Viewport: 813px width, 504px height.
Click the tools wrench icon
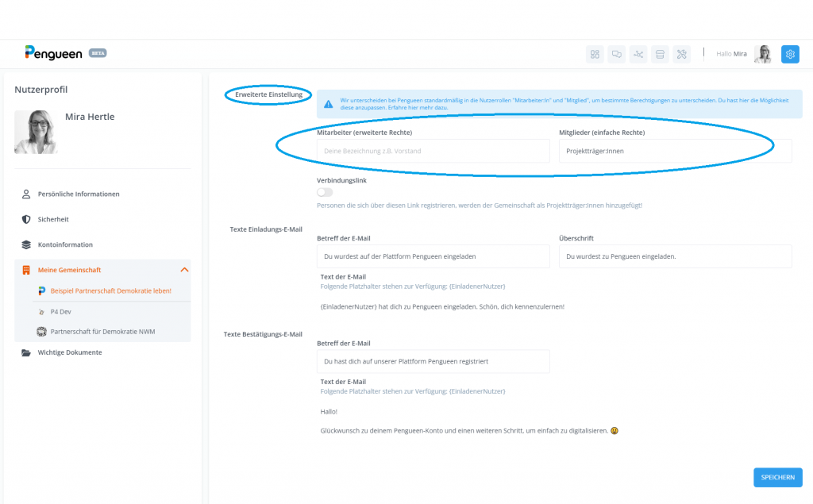pyautogui.click(x=682, y=54)
